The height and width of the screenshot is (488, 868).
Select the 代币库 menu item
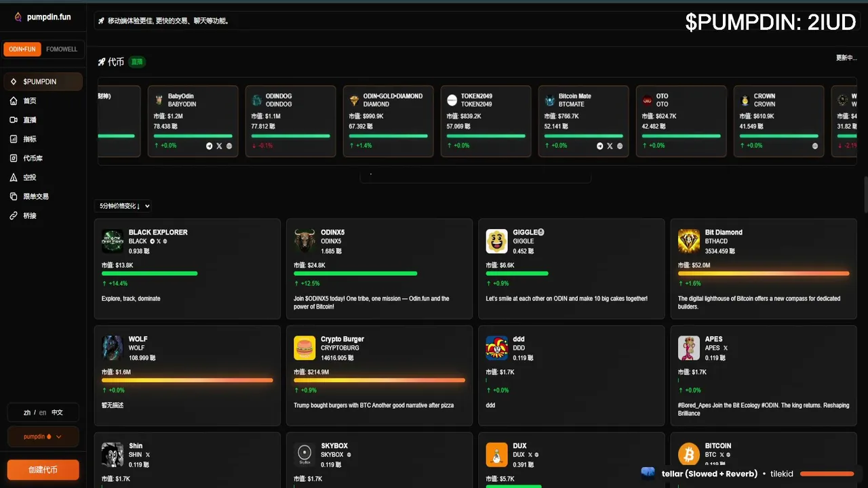[x=43, y=158]
